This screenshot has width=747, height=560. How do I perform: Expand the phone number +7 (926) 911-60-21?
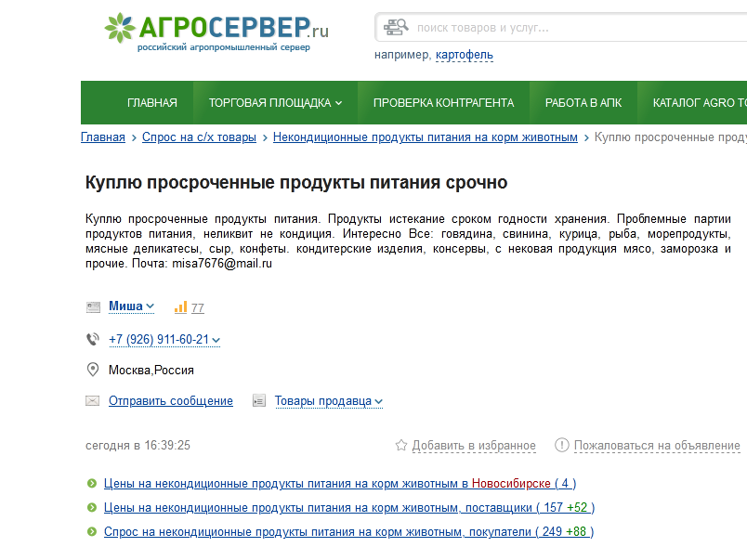[x=164, y=340]
